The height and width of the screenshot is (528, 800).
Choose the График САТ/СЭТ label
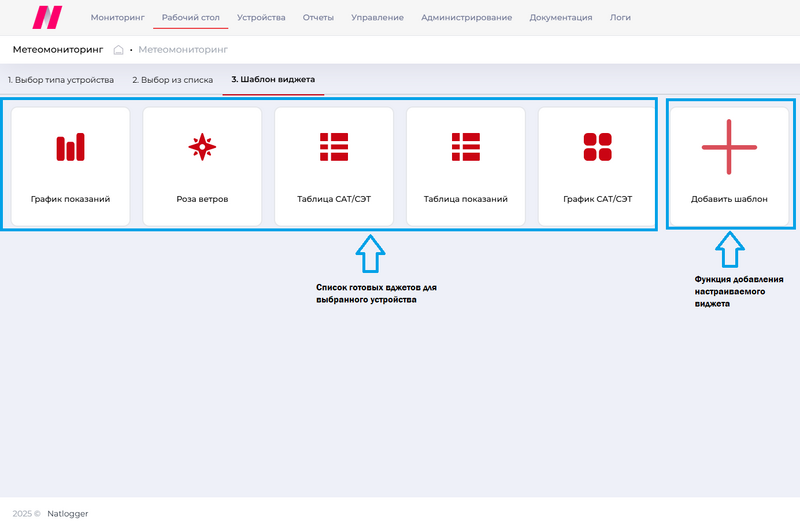click(597, 199)
